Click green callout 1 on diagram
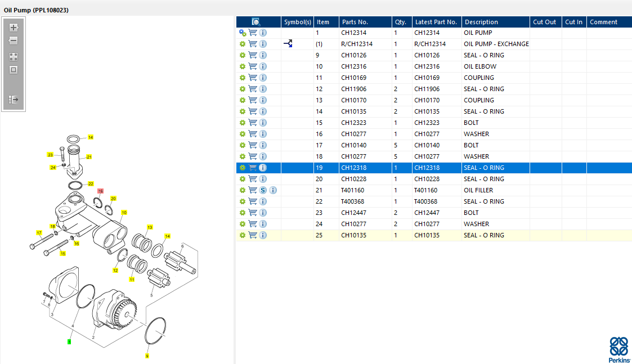Image resolution: width=632 pixels, height=364 pixels. (x=69, y=341)
